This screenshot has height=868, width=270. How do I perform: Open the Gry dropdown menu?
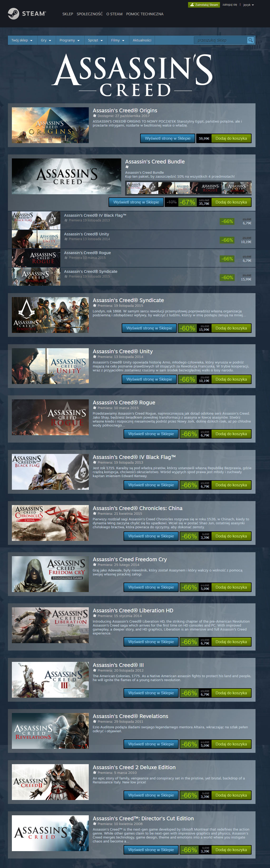46,40
